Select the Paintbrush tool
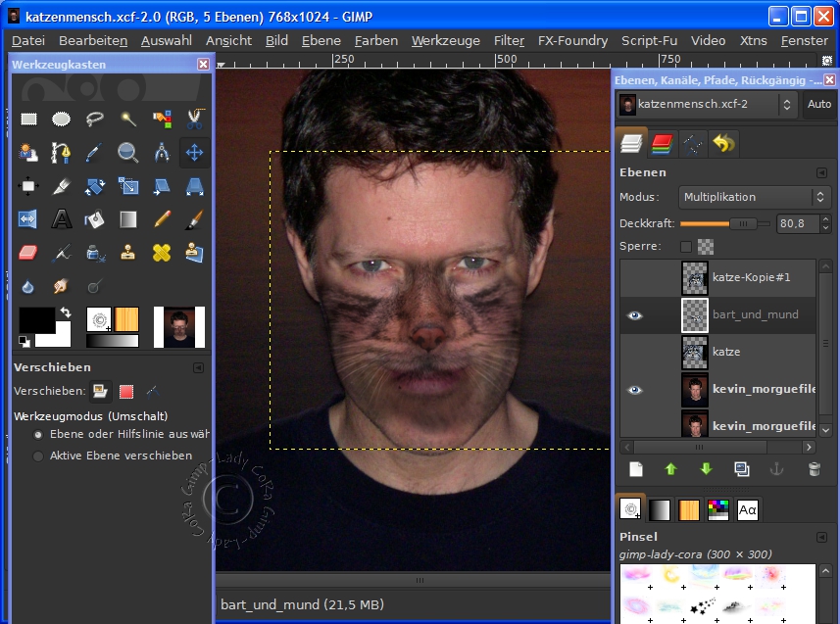840x624 pixels. pos(194,219)
